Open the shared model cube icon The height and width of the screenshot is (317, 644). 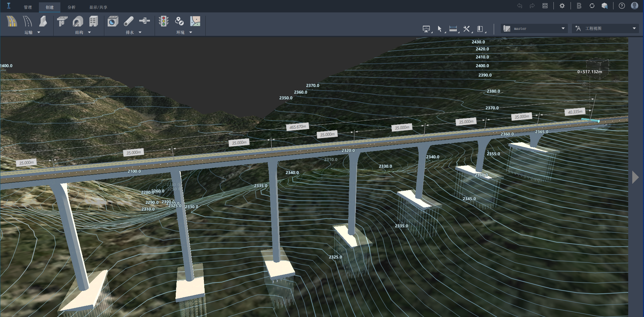[605, 6]
